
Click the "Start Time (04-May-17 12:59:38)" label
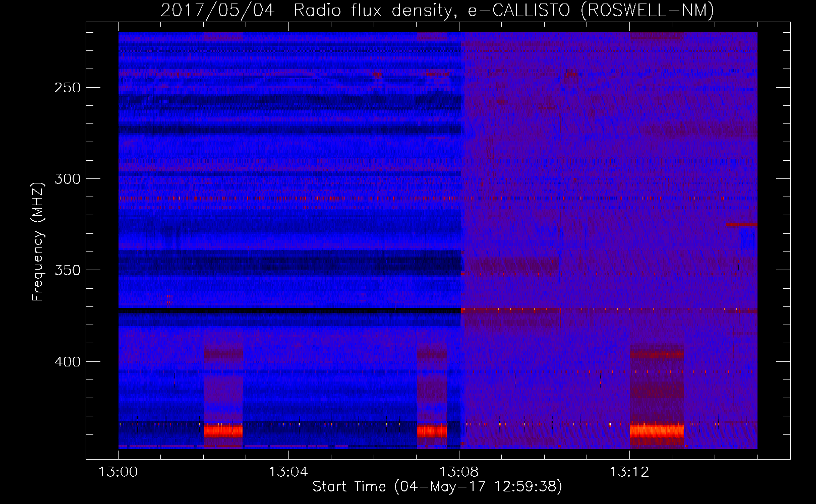[437, 487]
